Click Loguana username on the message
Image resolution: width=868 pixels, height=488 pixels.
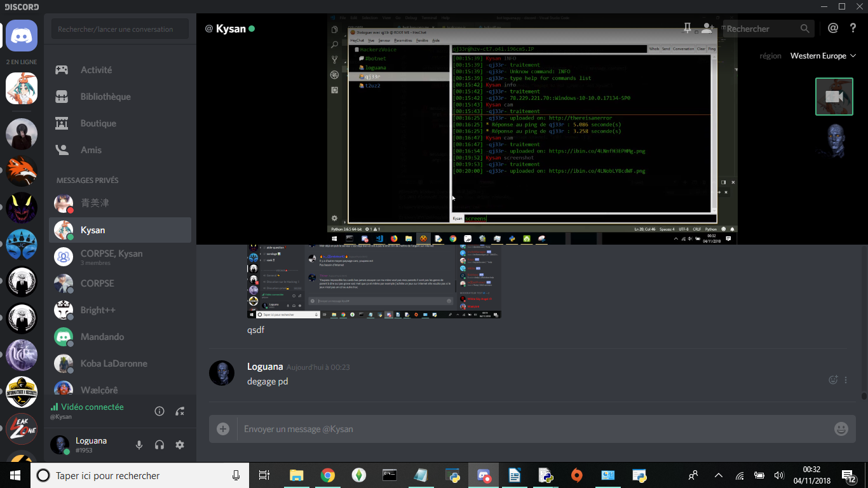pos(265,367)
